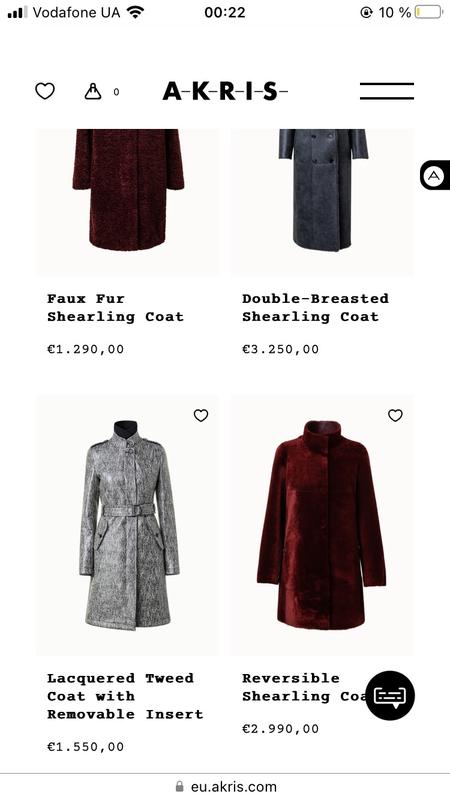Open the shopping bag icon

pos(93,91)
